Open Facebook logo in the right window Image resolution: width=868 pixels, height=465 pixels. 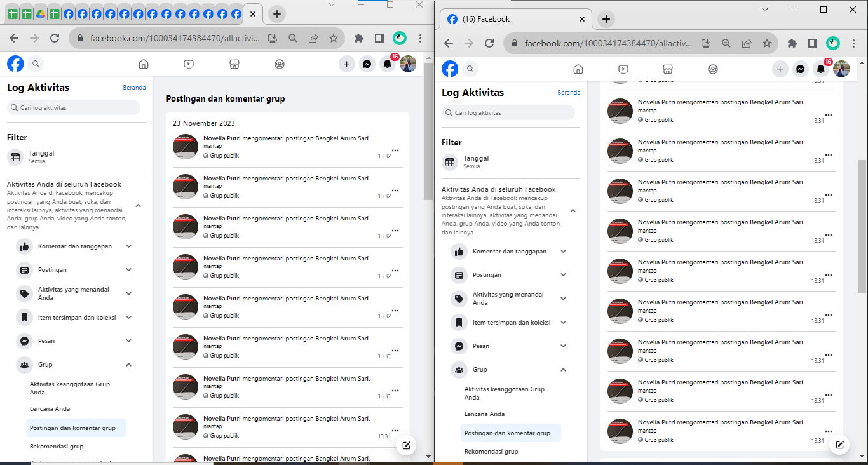(450, 69)
